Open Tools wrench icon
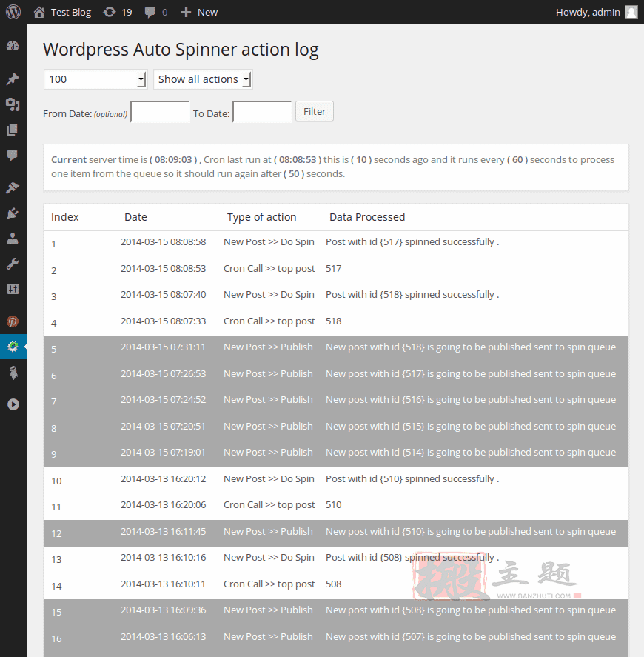The image size is (644, 657). point(13,264)
